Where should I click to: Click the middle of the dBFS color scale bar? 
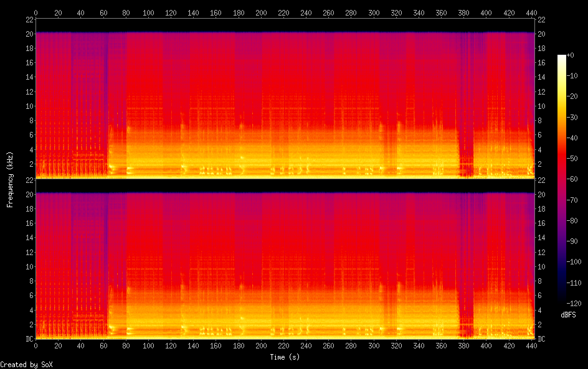[562, 179]
